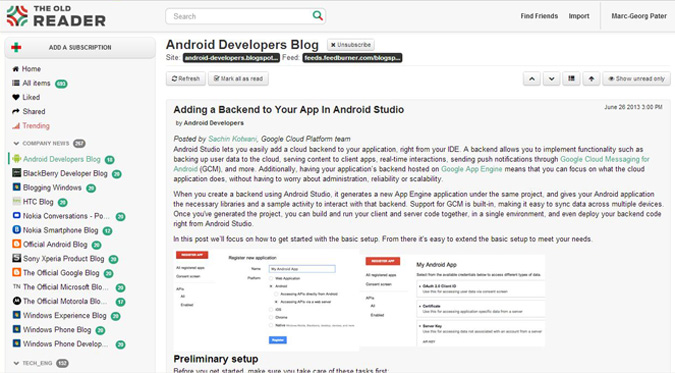Click the Liked heart icon
The width and height of the screenshot is (675, 373).
[16, 97]
